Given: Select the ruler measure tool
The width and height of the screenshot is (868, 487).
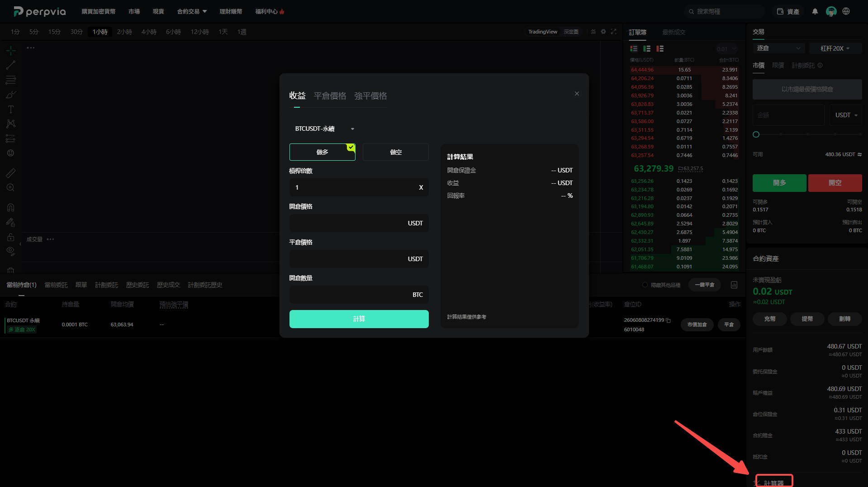Looking at the screenshot, I should click(11, 173).
